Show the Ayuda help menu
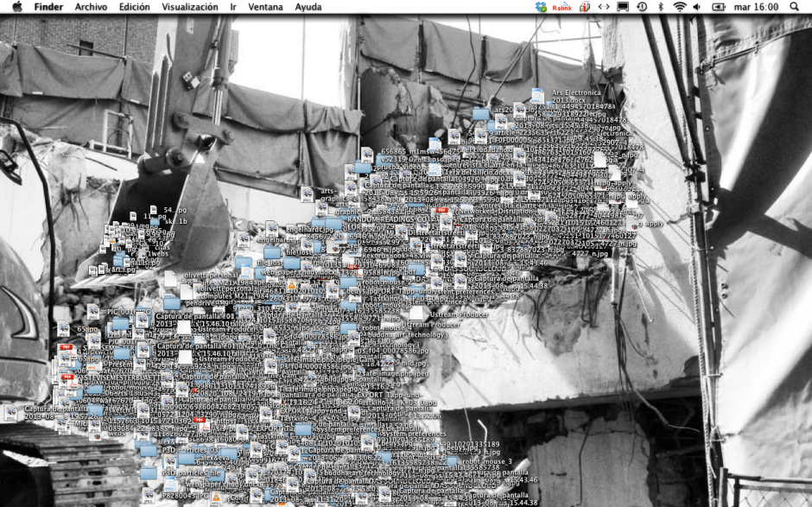 [x=308, y=7]
